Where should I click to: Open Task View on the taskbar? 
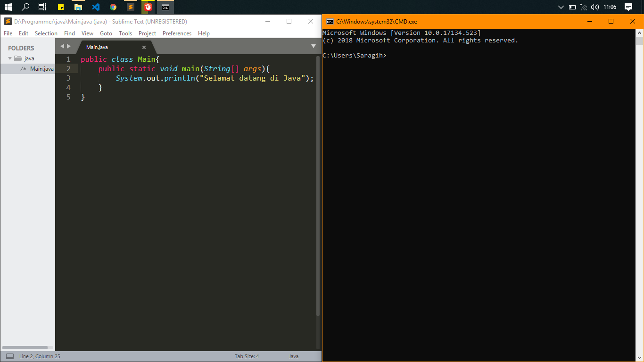click(42, 7)
